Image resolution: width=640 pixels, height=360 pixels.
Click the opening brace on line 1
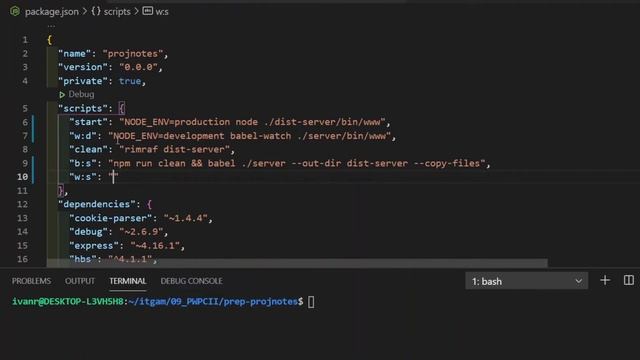click(49, 40)
